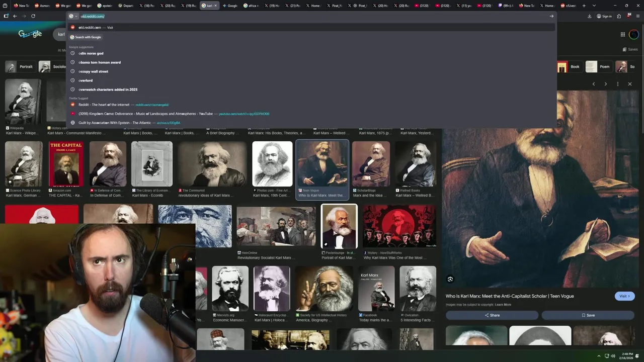Open the Downloads icon in the toolbar
This screenshot has height=362, width=644.
[x=590, y=16]
